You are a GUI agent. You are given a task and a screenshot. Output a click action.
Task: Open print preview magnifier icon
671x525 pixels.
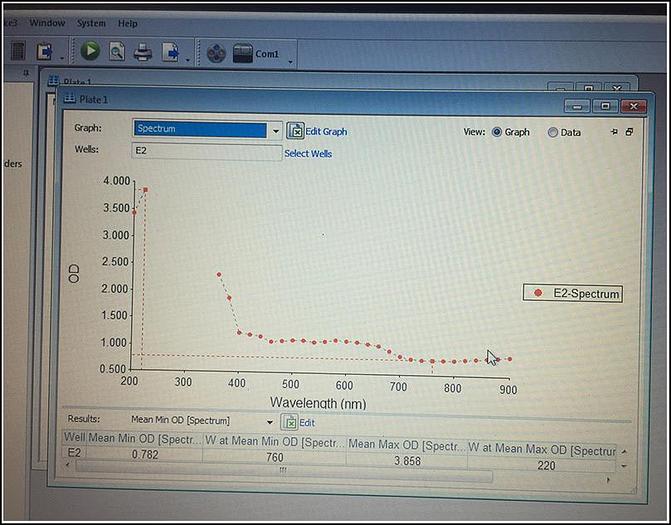(116, 51)
